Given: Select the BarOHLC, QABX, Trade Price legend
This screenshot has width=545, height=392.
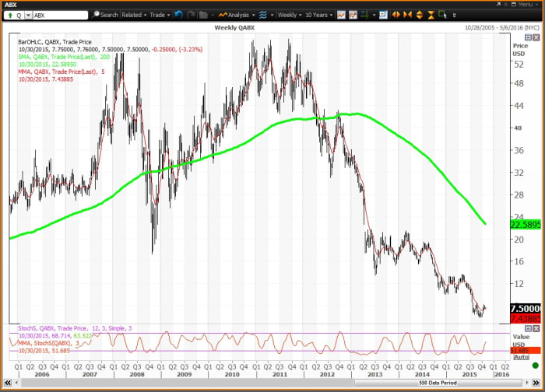Looking at the screenshot, I should pyautogui.click(x=55, y=42).
